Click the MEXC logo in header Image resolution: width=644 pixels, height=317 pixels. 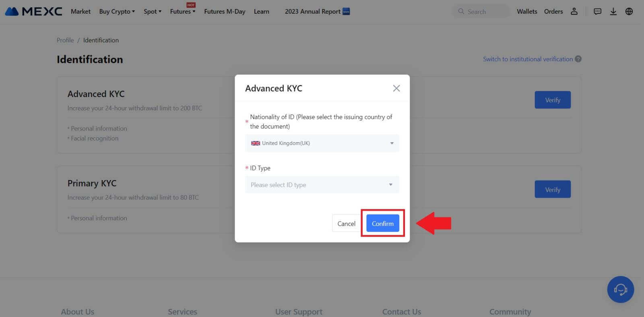coord(34,11)
